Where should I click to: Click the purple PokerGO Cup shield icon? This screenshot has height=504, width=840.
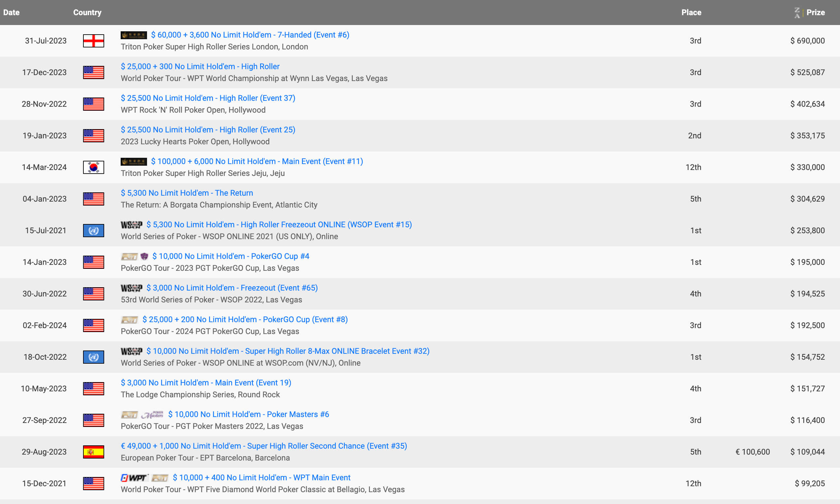point(144,256)
